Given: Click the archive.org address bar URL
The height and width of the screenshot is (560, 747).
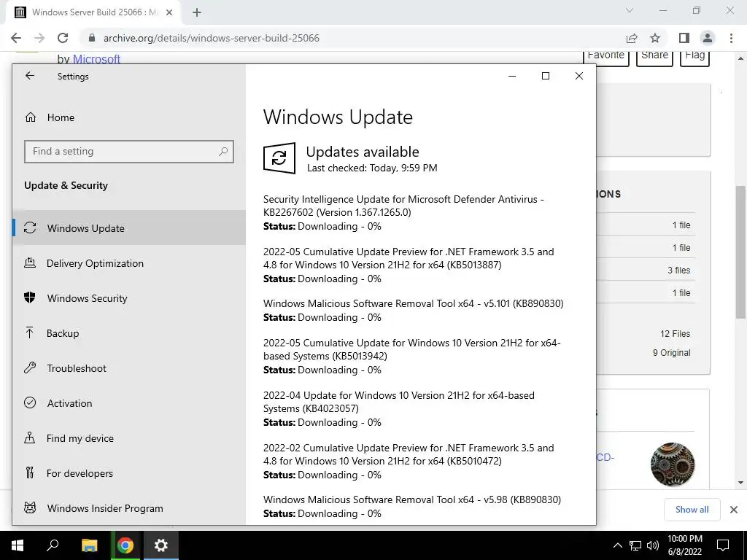Looking at the screenshot, I should [x=211, y=38].
